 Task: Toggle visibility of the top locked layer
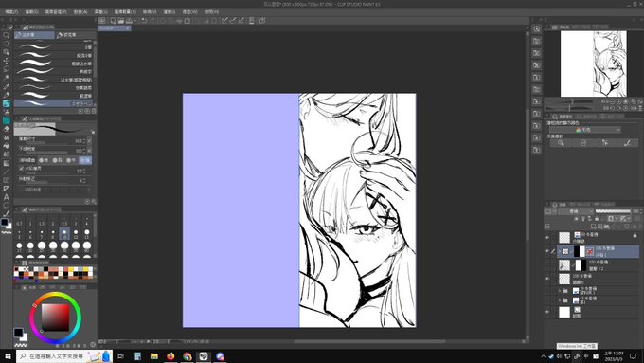point(547,237)
